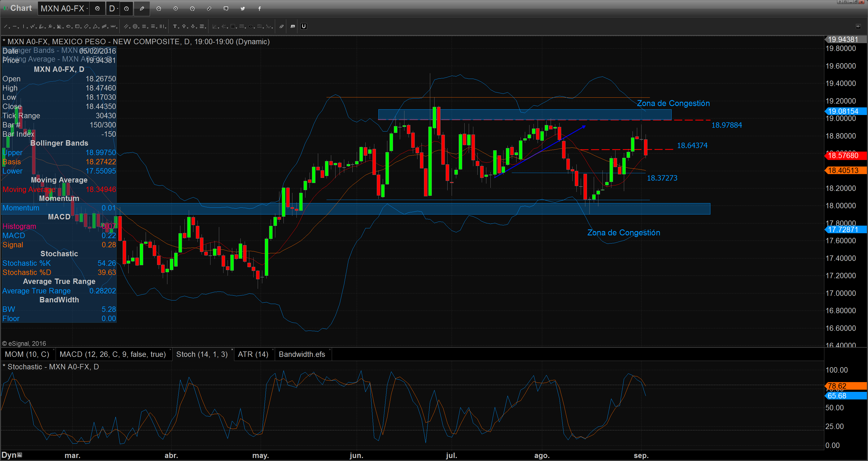
Task: Select the Eraser tool
Action: [282, 26]
